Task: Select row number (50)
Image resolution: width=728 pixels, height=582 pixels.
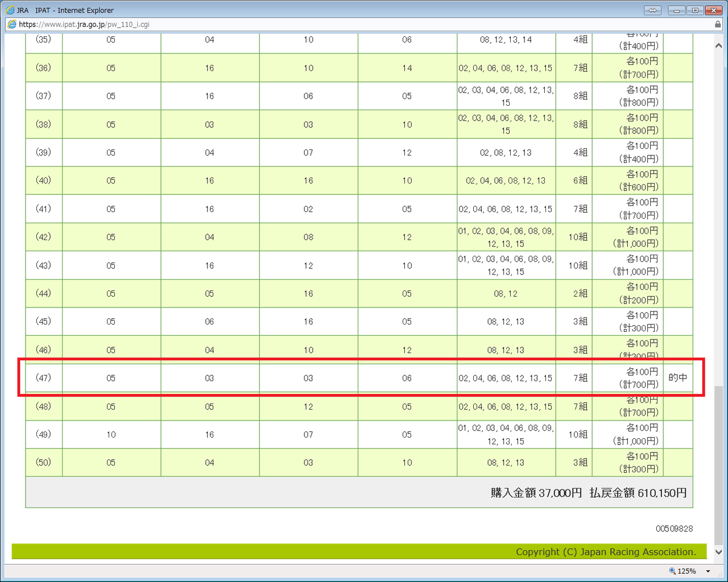Action: click(44, 462)
